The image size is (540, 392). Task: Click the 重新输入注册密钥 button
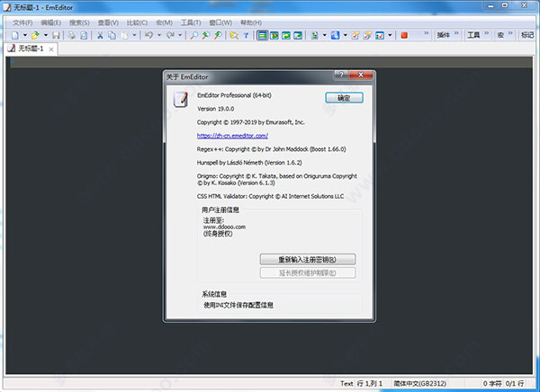coord(308,260)
